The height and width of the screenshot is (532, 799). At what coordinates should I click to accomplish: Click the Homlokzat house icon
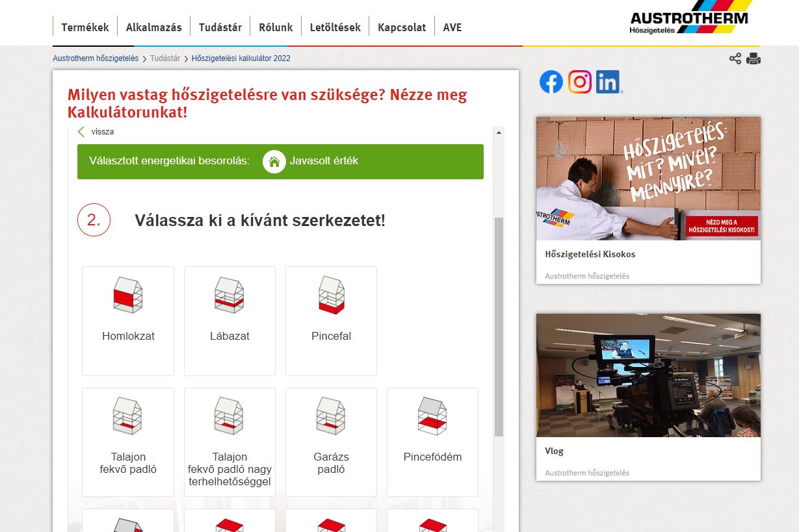(128, 295)
